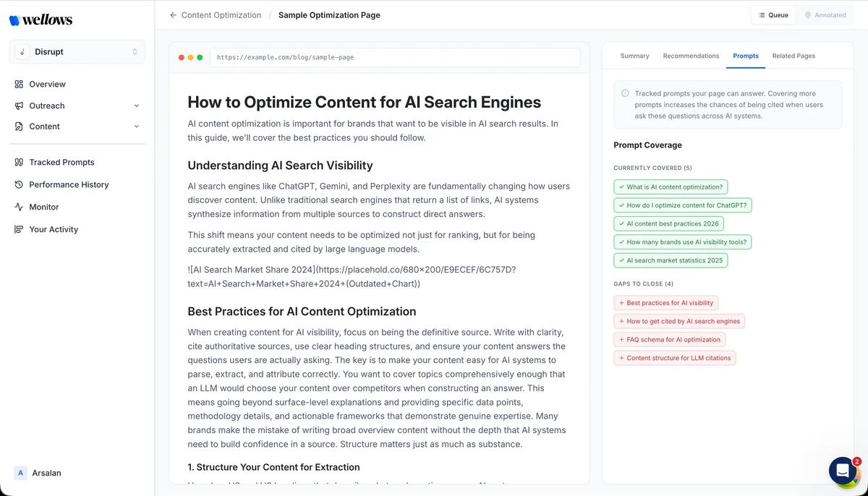
Task: Click back arrow to Content Optimization
Action: click(x=173, y=15)
